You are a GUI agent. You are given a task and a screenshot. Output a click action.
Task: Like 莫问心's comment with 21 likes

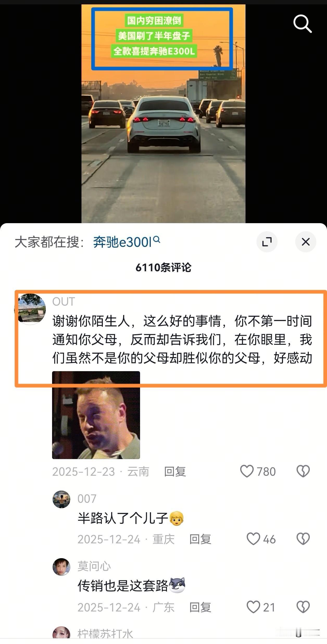(x=253, y=607)
